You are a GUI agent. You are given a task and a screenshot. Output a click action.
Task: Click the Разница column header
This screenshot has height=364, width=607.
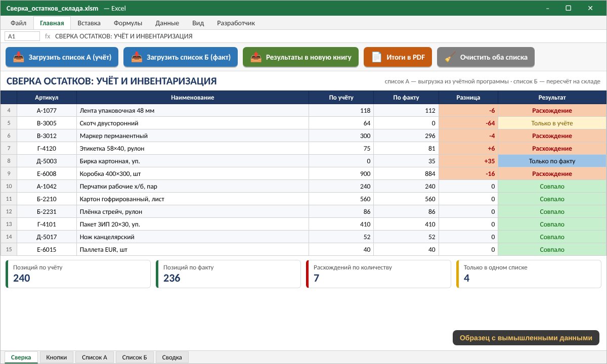468,98
